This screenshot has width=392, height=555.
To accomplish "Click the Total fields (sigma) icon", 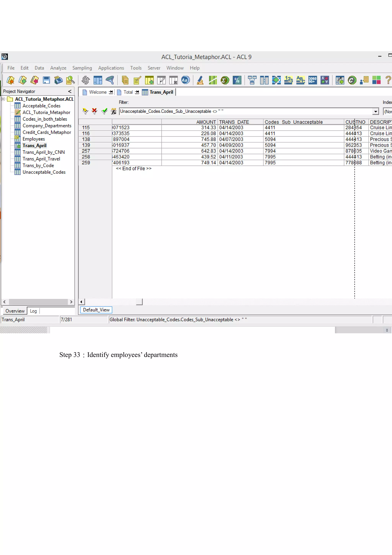I will [x=225, y=80].
